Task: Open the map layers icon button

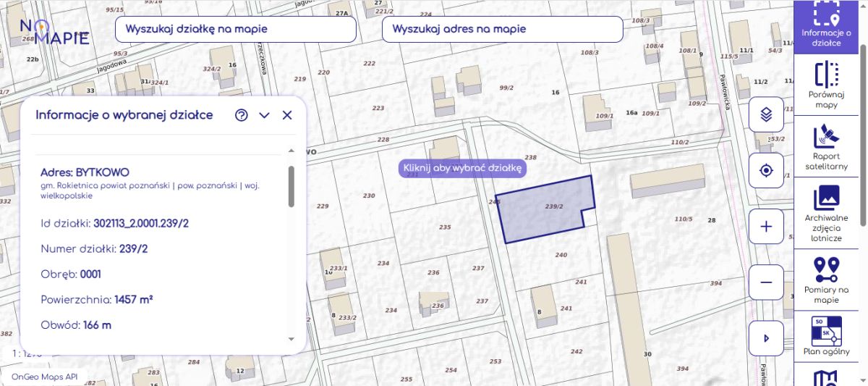Action: click(x=767, y=114)
